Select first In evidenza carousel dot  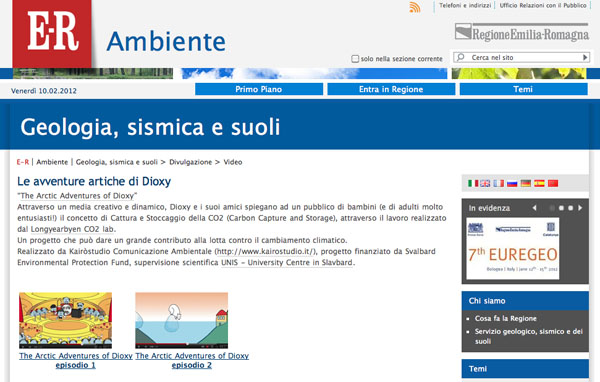(x=552, y=208)
